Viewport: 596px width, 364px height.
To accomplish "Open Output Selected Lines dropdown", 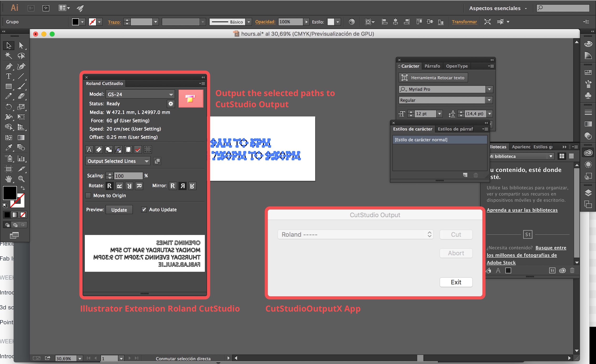I will coord(118,161).
